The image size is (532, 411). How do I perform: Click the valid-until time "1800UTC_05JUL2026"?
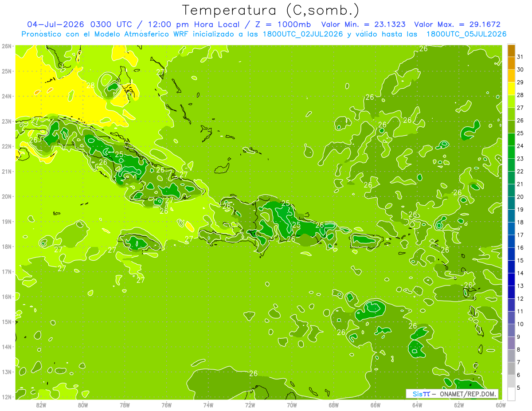point(466,34)
